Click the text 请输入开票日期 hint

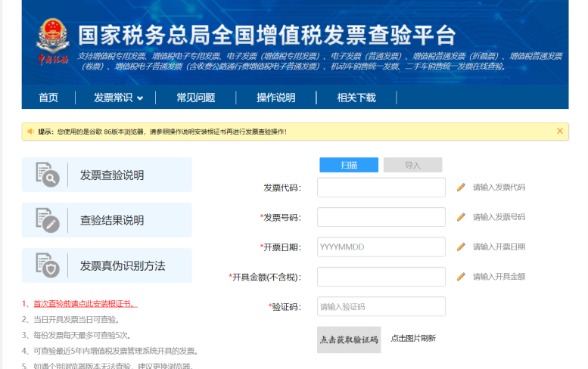[x=499, y=247]
